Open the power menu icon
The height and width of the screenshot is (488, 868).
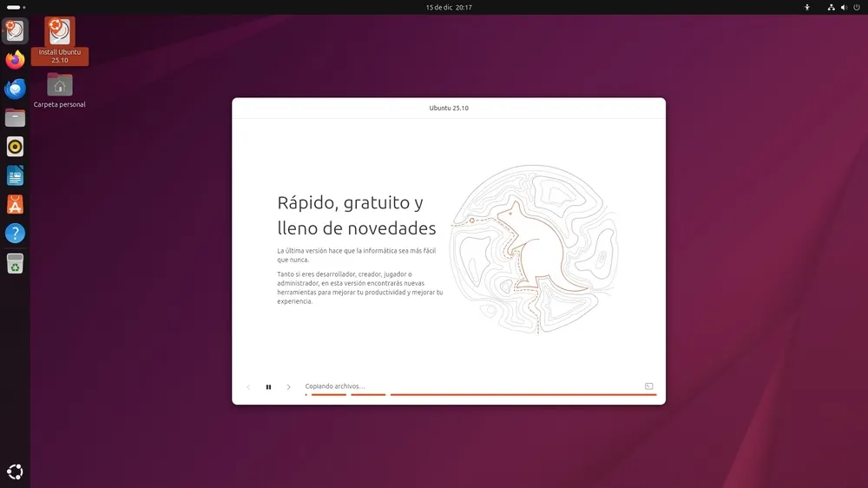(857, 7)
